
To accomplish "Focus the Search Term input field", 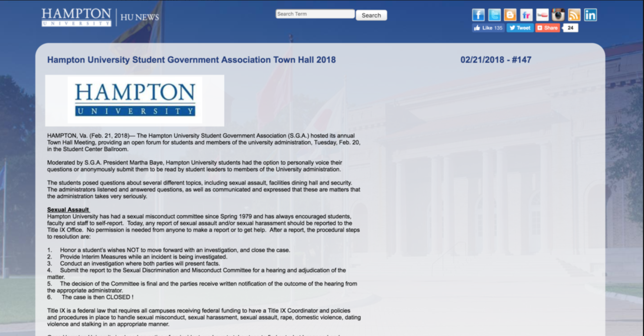I will 315,14.
